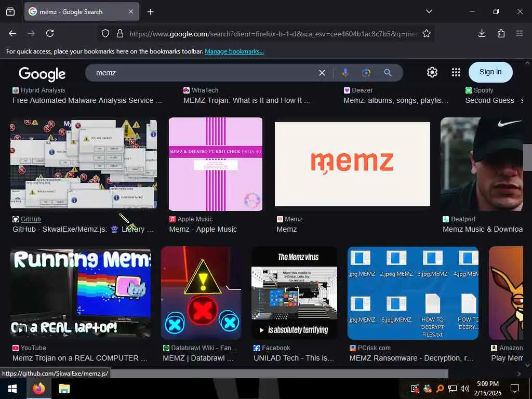Open tracking protection shield icon
This screenshot has height=399, width=532.
[x=105, y=34]
